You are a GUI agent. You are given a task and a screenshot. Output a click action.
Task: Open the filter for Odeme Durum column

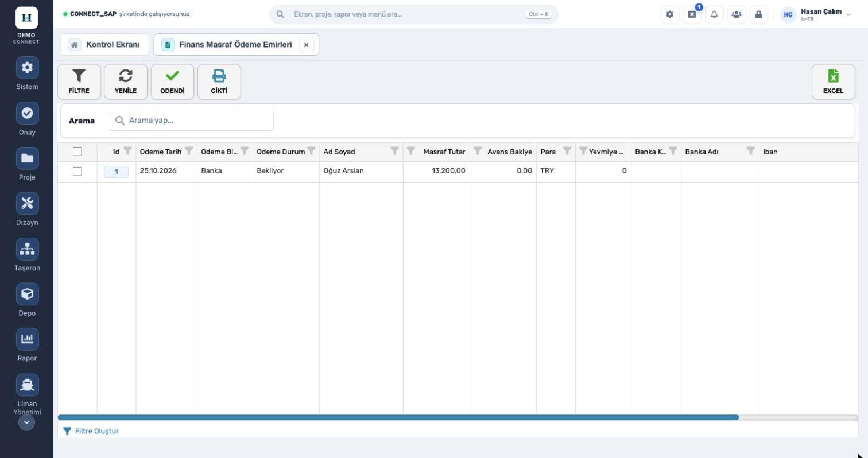(x=311, y=151)
